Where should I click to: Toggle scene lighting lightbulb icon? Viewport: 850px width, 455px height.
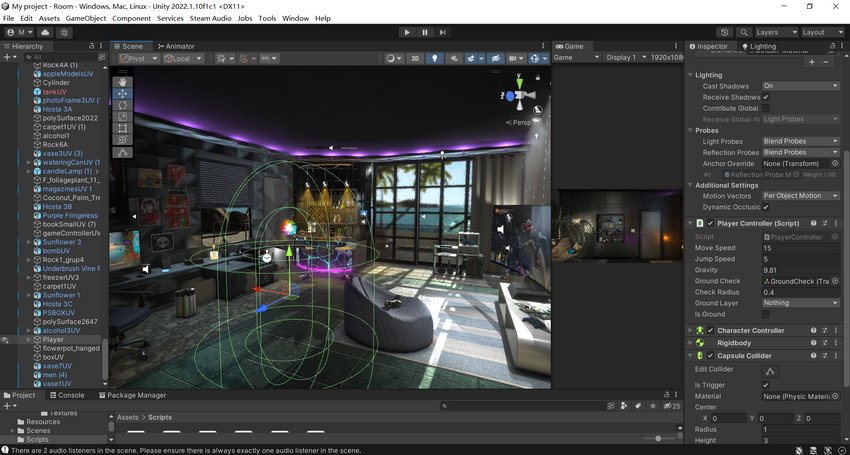[x=434, y=58]
